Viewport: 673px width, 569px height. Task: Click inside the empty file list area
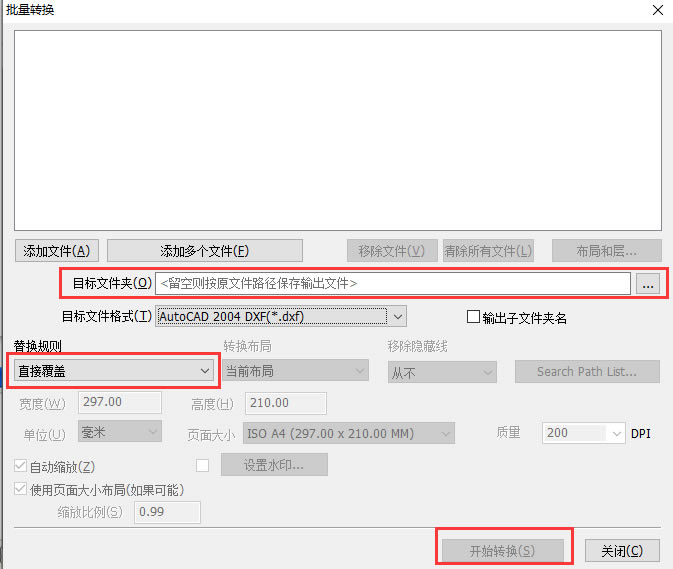338,130
